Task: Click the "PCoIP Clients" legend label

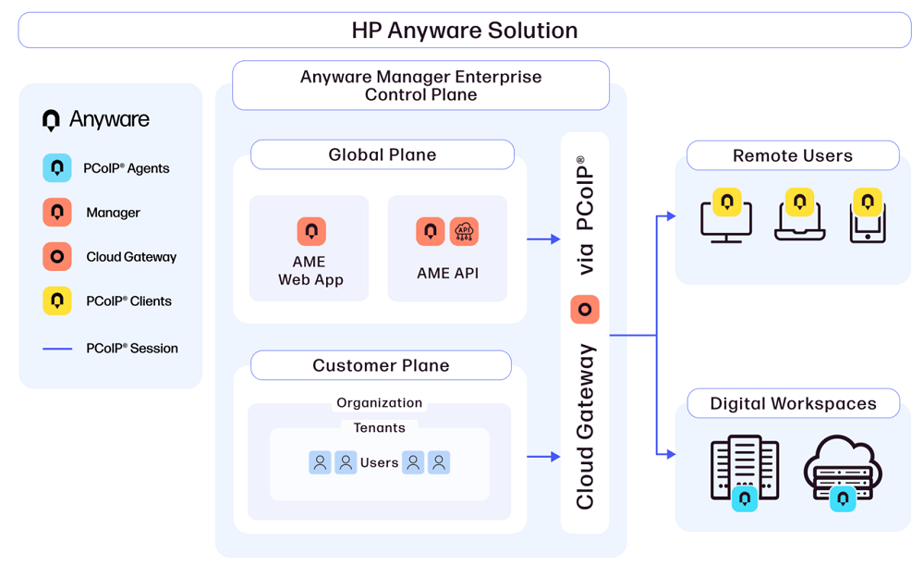Action: [129, 301]
